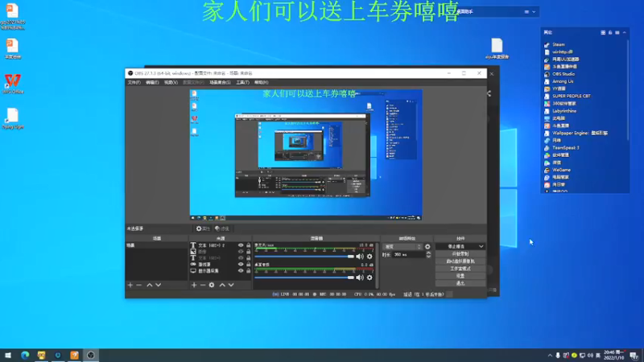This screenshot has width=644, height=362.
Task: Click the 开始录制 start recording button
Action: (460, 254)
